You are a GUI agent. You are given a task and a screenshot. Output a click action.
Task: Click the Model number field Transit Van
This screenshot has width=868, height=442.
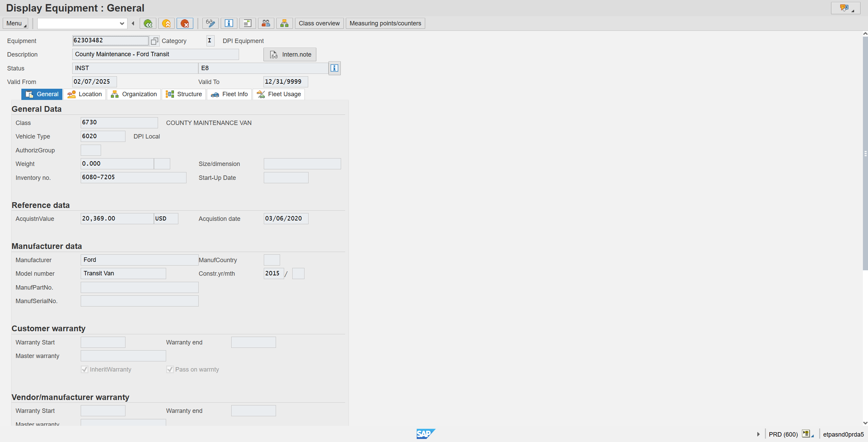pos(123,273)
